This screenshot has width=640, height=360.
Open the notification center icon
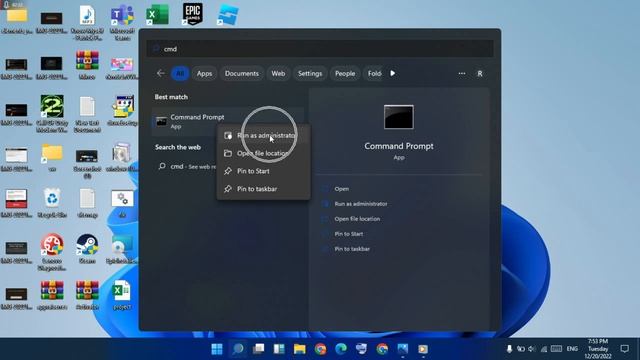click(624, 349)
